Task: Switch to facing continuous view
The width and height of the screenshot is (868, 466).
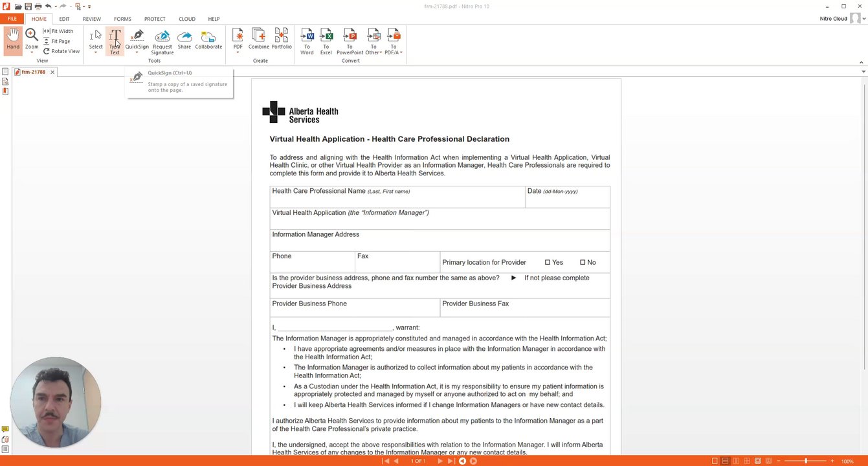Action: point(746,461)
